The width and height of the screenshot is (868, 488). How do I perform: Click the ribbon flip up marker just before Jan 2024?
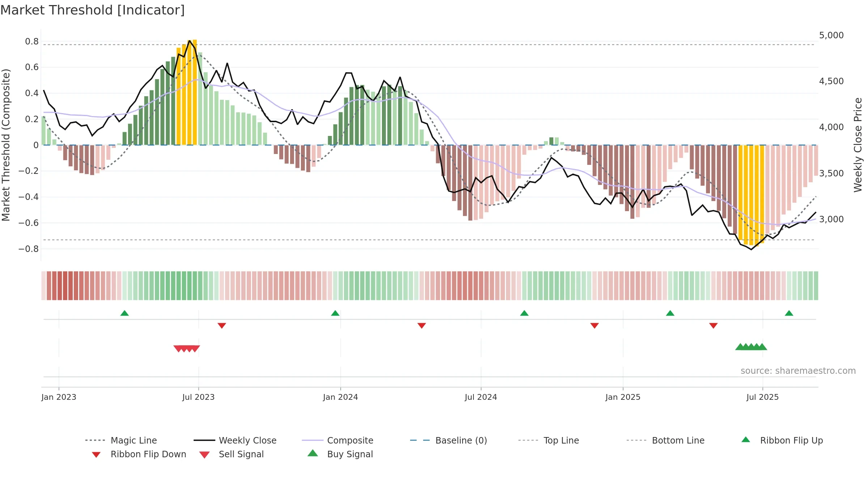coord(335,313)
